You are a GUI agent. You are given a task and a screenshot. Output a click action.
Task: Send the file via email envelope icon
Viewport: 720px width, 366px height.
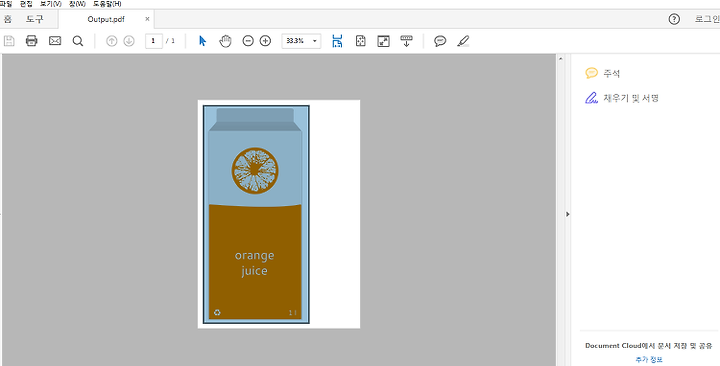point(55,41)
